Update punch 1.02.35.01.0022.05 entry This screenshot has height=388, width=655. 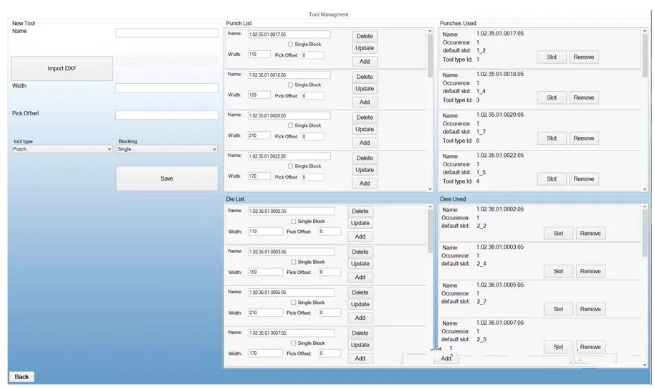coord(365,170)
